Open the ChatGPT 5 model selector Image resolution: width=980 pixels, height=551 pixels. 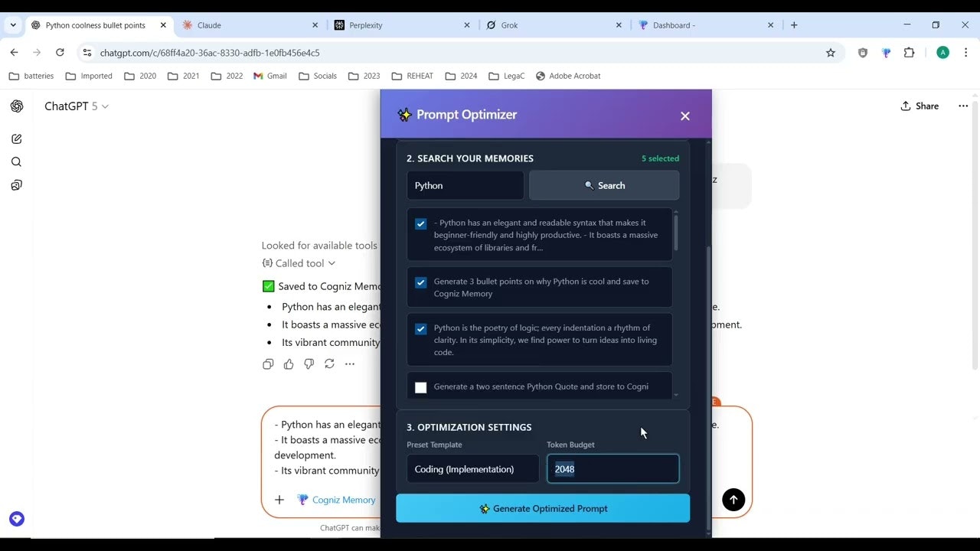[x=77, y=106]
